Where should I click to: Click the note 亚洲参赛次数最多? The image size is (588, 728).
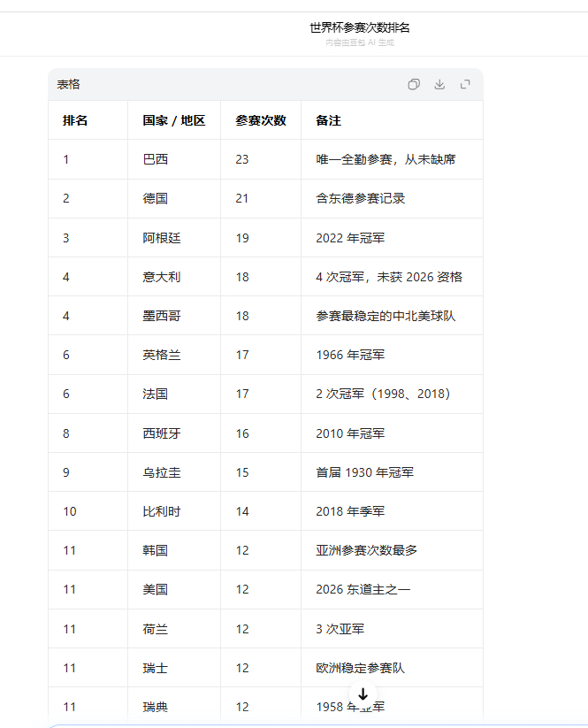(x=367, y=550)
